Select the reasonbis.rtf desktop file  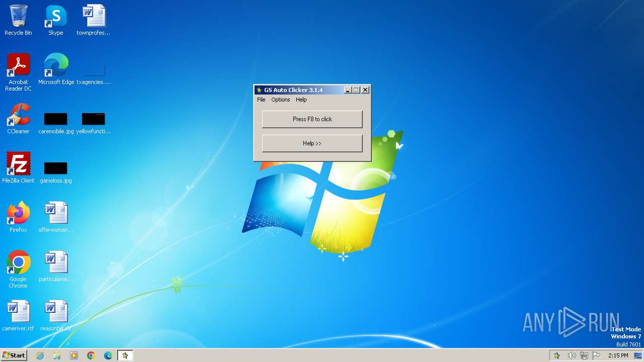coord(56,315)
